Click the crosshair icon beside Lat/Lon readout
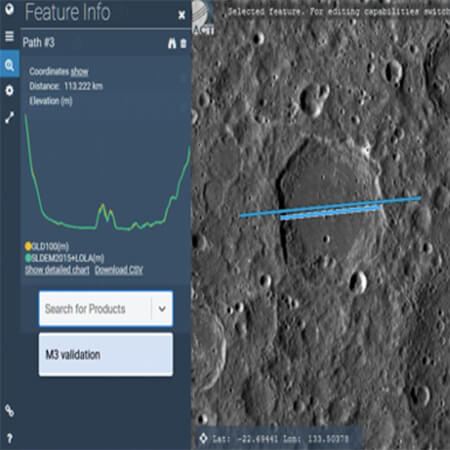This screenshot has width=450, height=450. tap(203, 438)
